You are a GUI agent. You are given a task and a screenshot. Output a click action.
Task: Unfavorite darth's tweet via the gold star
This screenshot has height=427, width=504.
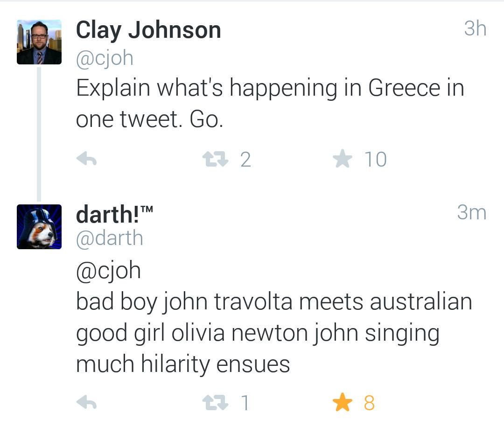(342, 403)
